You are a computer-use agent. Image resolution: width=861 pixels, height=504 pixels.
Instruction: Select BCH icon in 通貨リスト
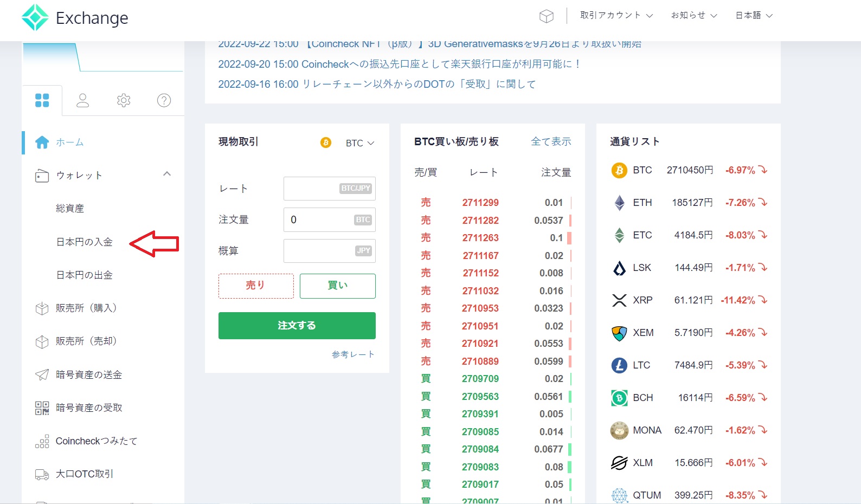[619, 398]
